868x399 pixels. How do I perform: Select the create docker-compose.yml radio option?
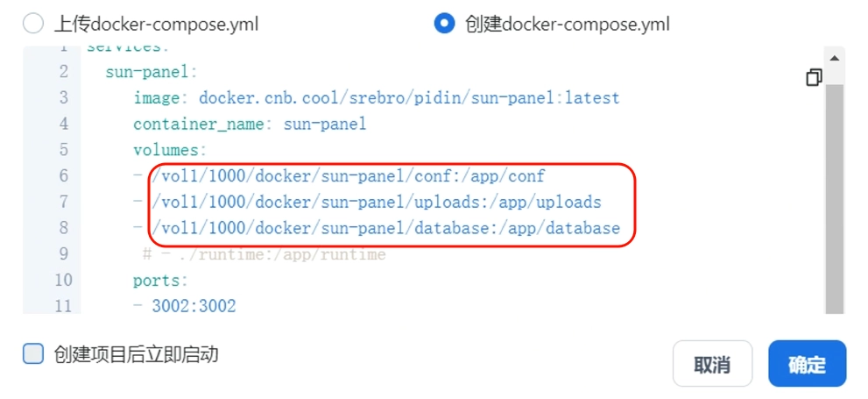click(445, 24)
